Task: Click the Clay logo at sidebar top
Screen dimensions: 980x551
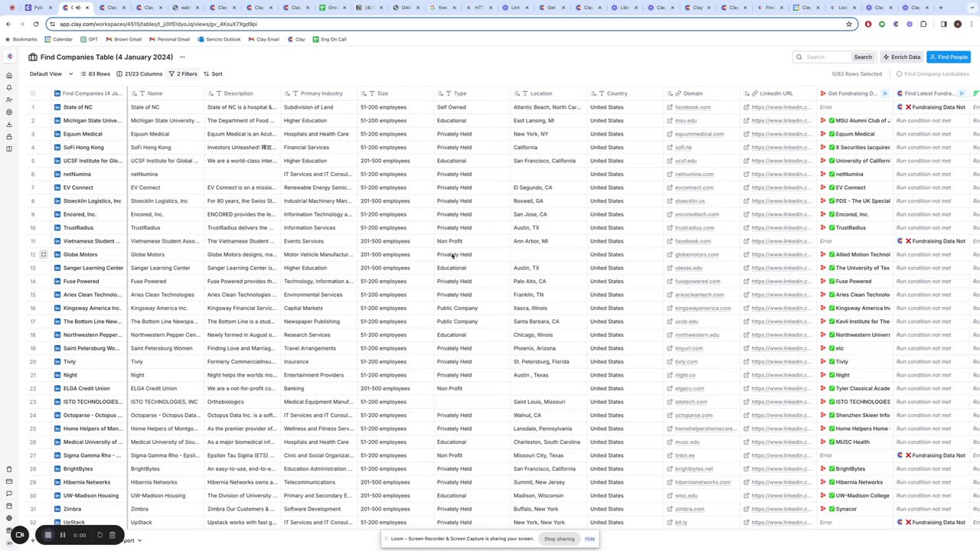Action: click(x=9, y=57)
